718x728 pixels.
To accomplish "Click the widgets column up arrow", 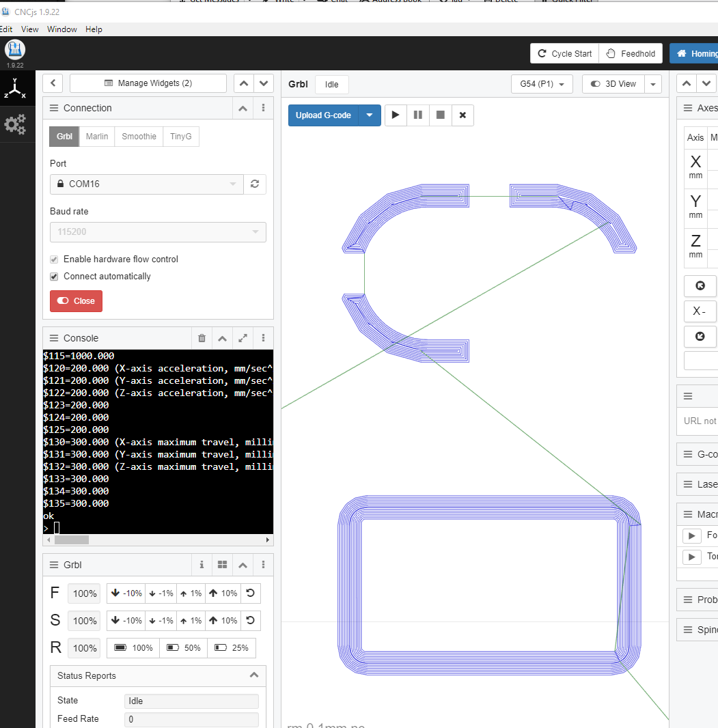I will (244, 83).
